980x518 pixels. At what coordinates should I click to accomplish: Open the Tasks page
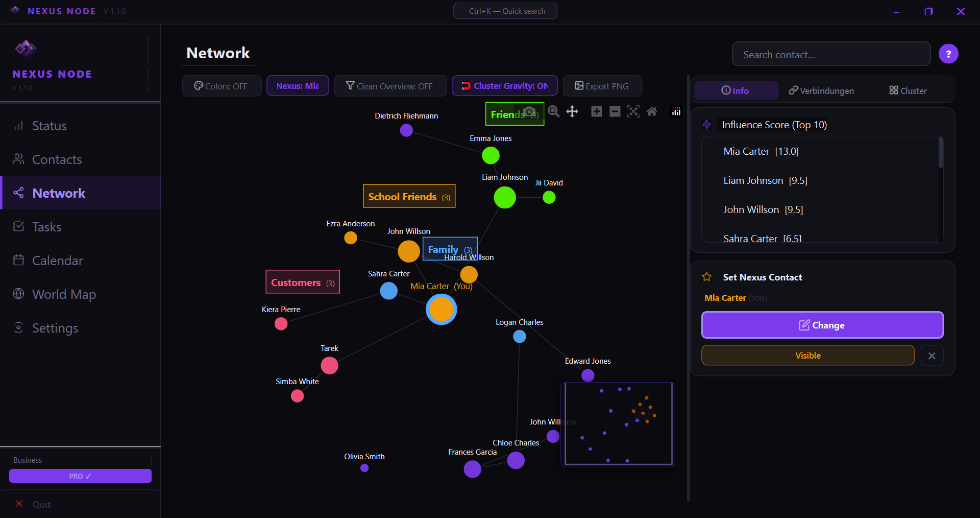click(x=80, y=227)
